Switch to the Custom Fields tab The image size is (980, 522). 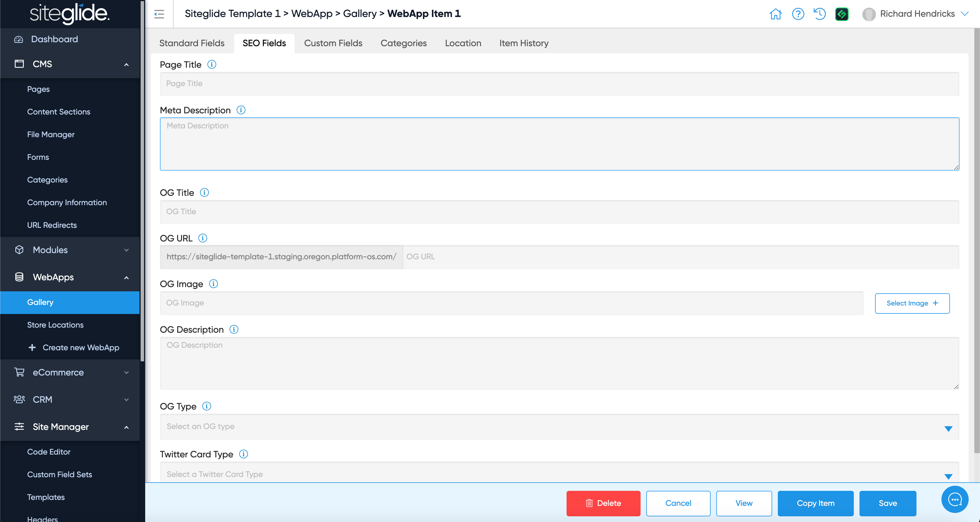[x=333, y=43]
